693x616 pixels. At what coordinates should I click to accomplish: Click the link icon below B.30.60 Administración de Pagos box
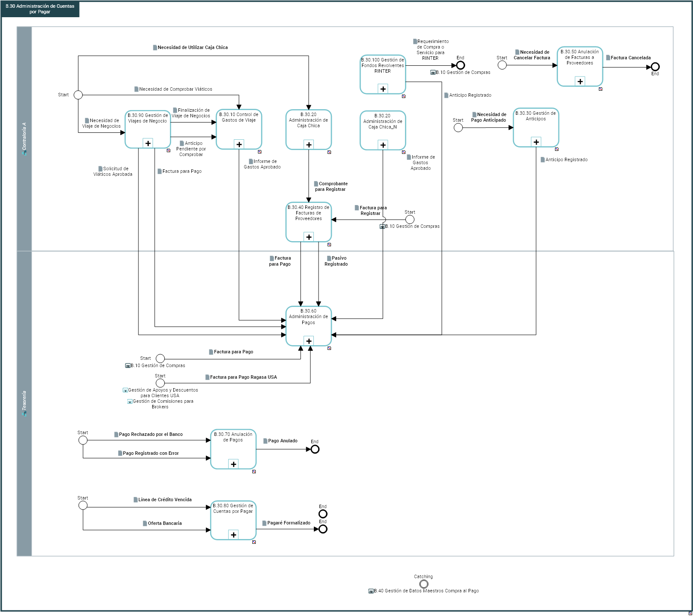(x=329, y=348)
